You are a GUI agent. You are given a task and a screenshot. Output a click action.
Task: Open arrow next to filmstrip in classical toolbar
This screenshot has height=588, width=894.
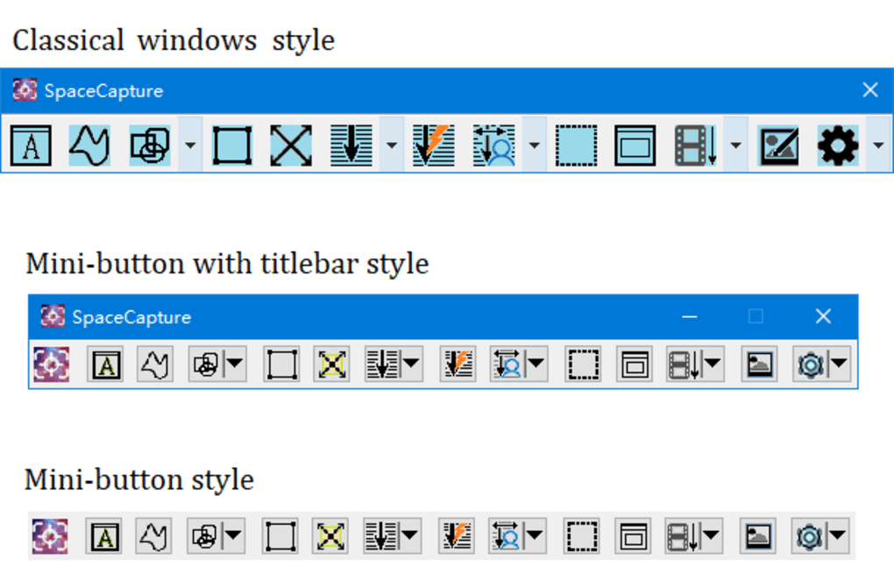[735, 145]
